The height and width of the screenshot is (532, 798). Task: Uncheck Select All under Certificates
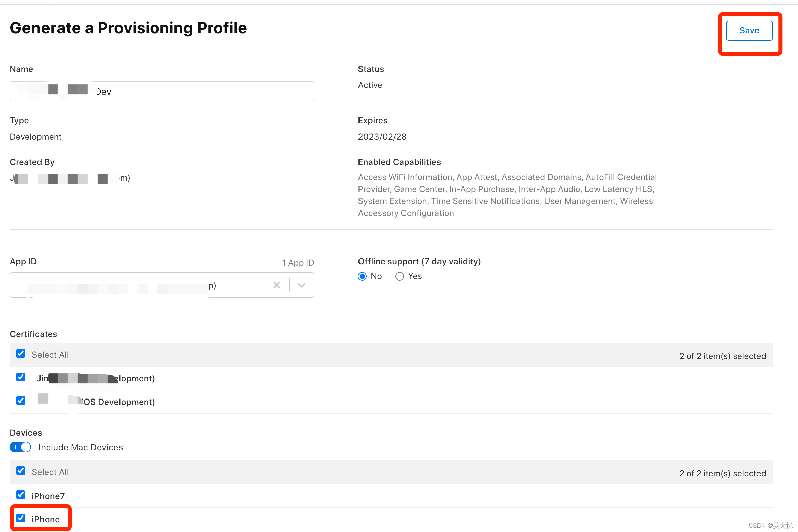(21, 354)
